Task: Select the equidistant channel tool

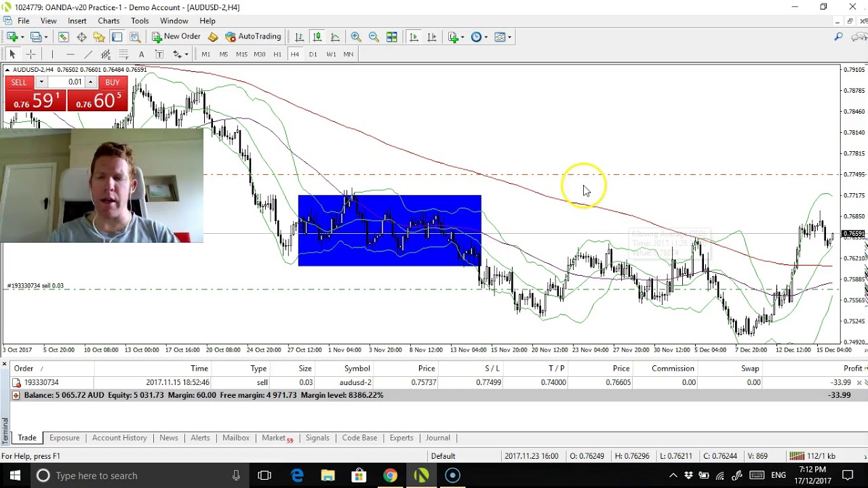Action: point(106,54)
